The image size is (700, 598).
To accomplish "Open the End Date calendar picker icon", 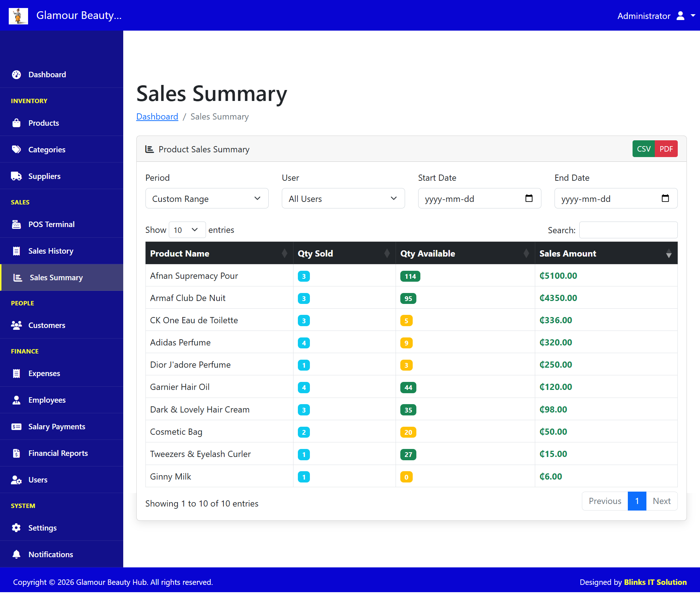I will (x=665, y=198).
